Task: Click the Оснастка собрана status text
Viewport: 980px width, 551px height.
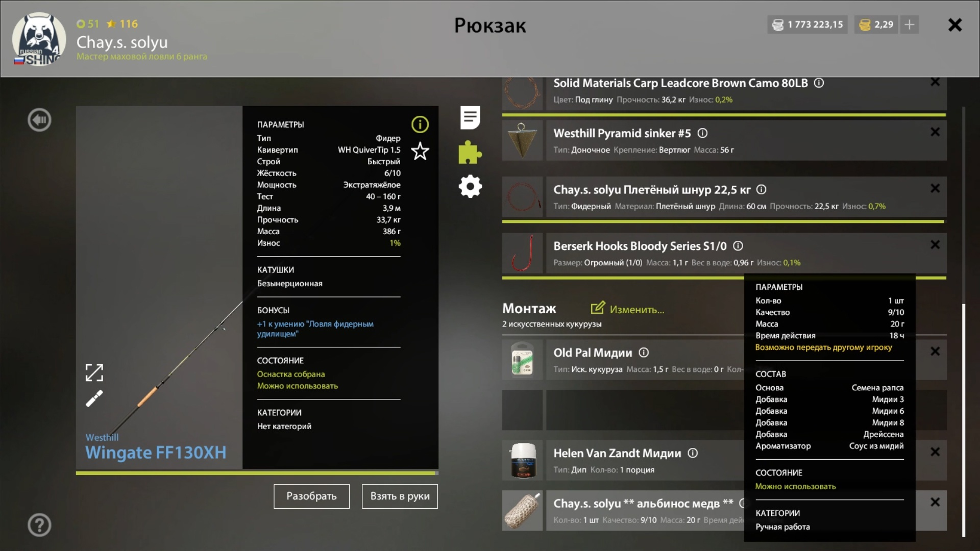Action: (291, 374)
